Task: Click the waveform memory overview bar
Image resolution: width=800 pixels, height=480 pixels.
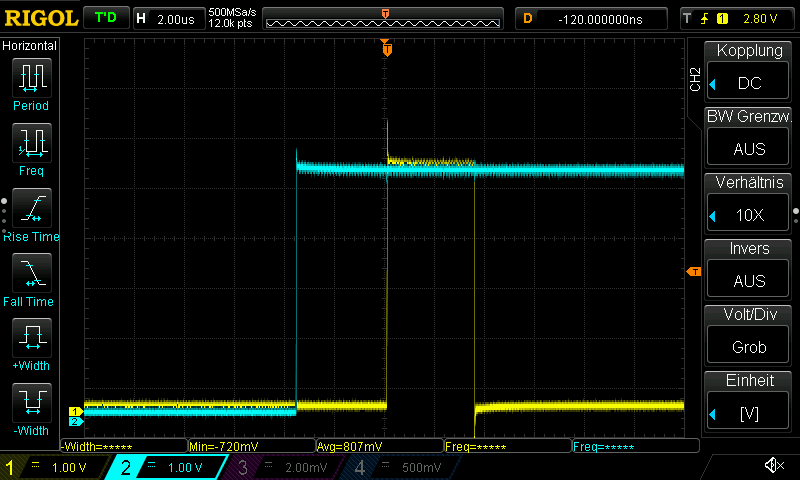Action: pos(385,18)
